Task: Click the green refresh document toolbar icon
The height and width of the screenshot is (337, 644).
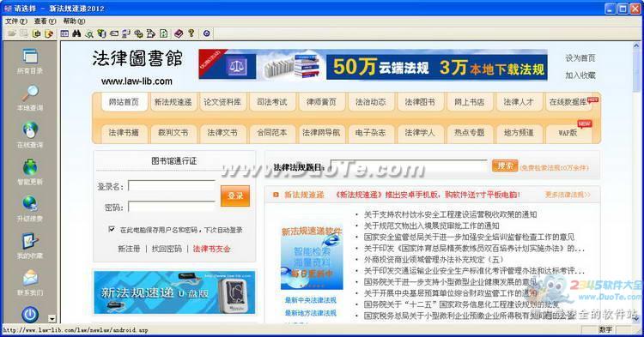Action: point(163,33)
